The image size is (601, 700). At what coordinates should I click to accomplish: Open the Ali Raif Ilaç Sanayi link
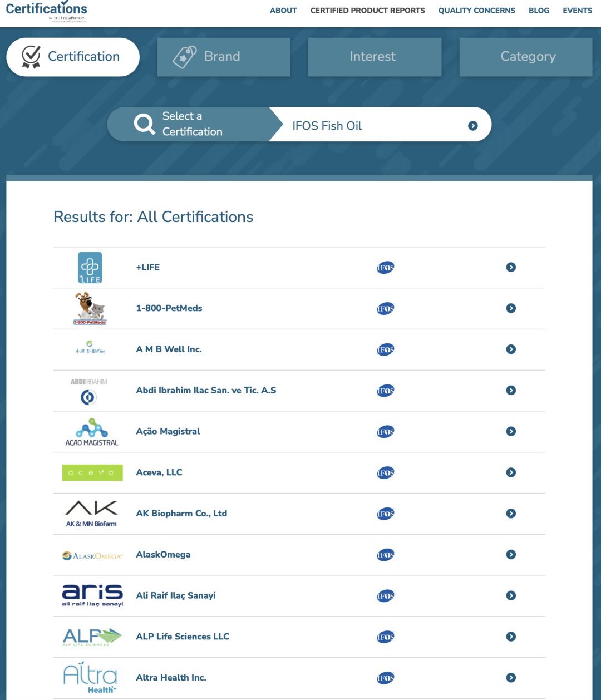176,595
